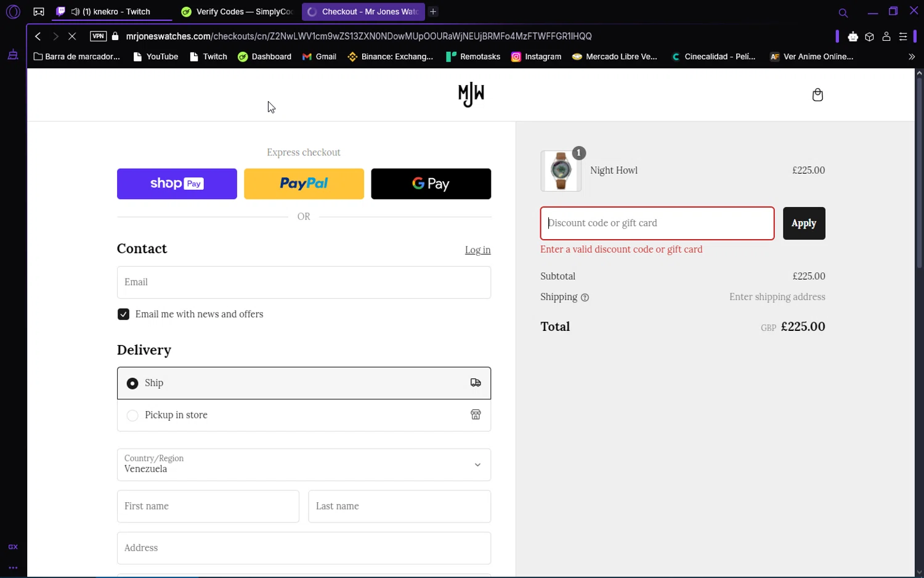Select the Checkout - Mr Jones Watches tab
This screenshot has height=578, width=924.
[x=363, y=12]
